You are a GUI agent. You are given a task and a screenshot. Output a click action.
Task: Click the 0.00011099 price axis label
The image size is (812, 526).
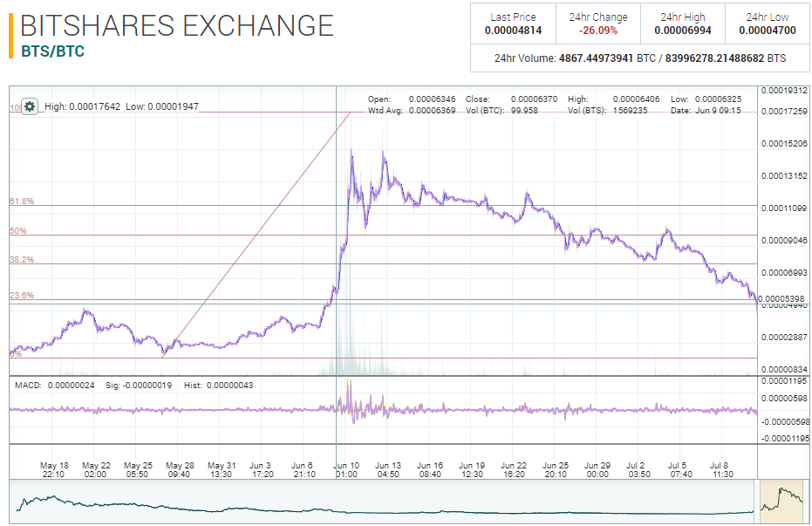click(784, 208)
